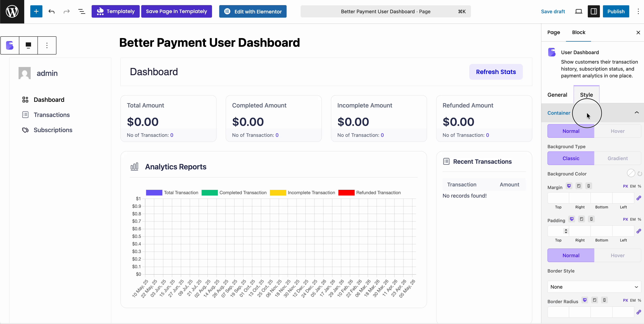Image resolution: width=644 pixels, height=324 pixels.
Task: Click the Margin Top input field
Action: pyautogui.click(x=558, y=198)
